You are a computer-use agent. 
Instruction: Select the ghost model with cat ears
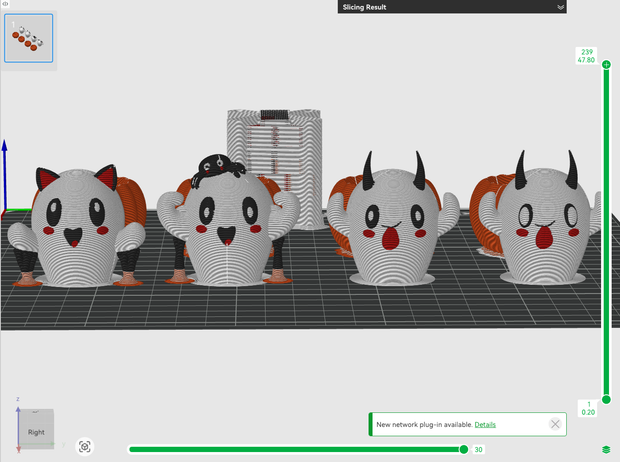pos(77,227)
